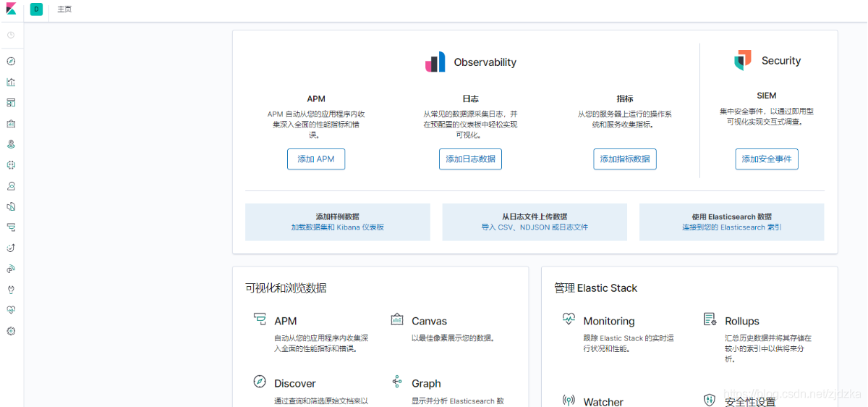Open APM from the sidebar

click(11, 227)
